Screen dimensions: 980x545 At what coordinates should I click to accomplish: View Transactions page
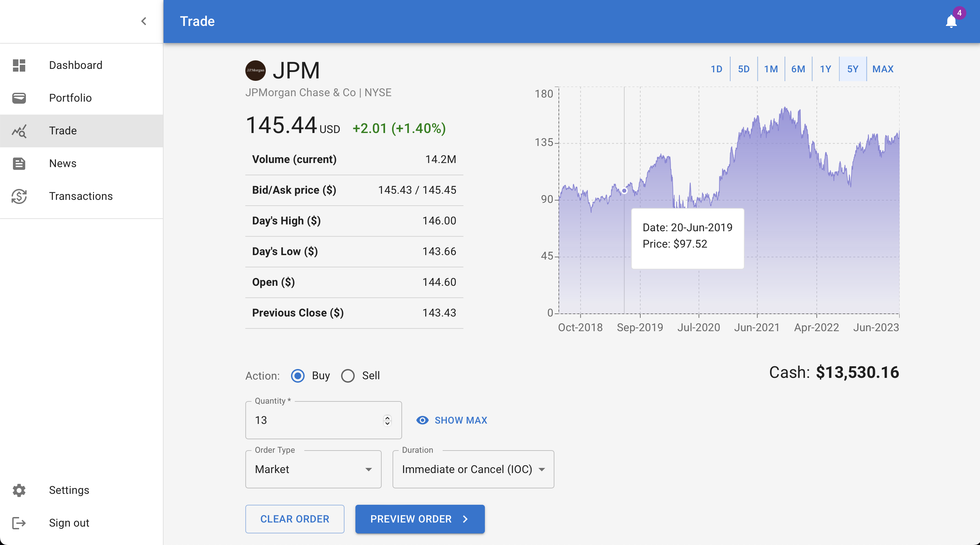81,196
